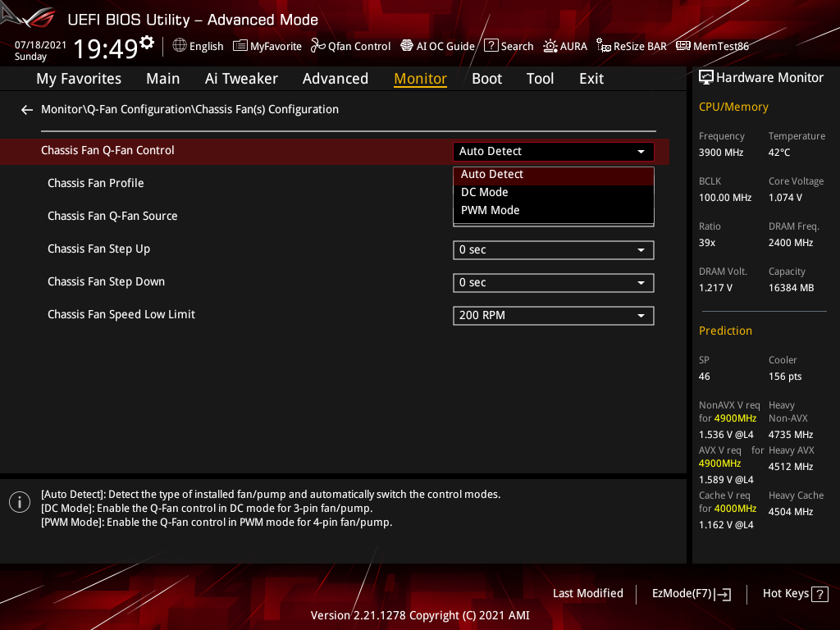The height and width of the screenshot is (630, 840).
Task: Click the Last Modified button
Action: [x=587, y=593]
